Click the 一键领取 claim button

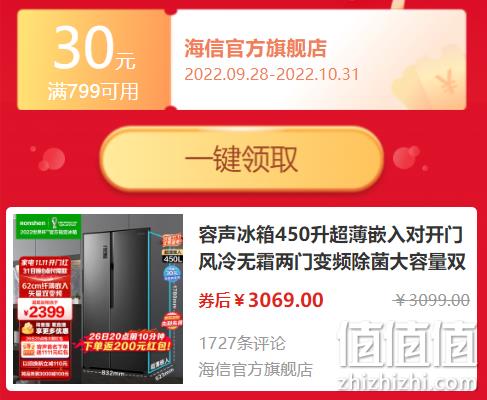242,159
